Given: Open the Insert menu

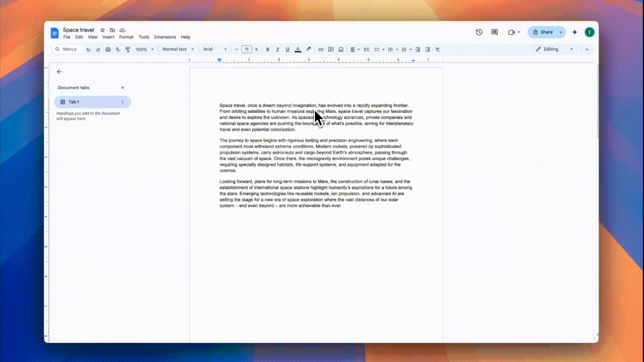Looking at the screenshot, I should (108, 37).
